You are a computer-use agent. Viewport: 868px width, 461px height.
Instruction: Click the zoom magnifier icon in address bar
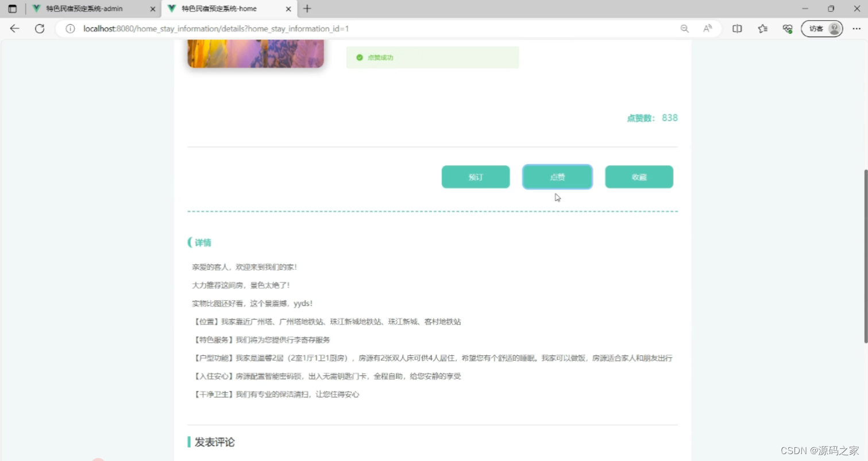[684, 28]
